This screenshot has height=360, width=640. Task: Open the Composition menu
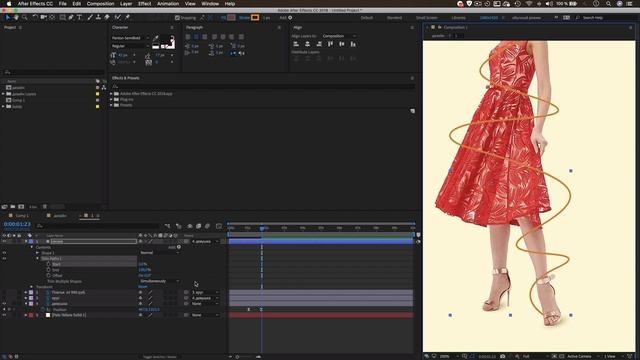100,4
